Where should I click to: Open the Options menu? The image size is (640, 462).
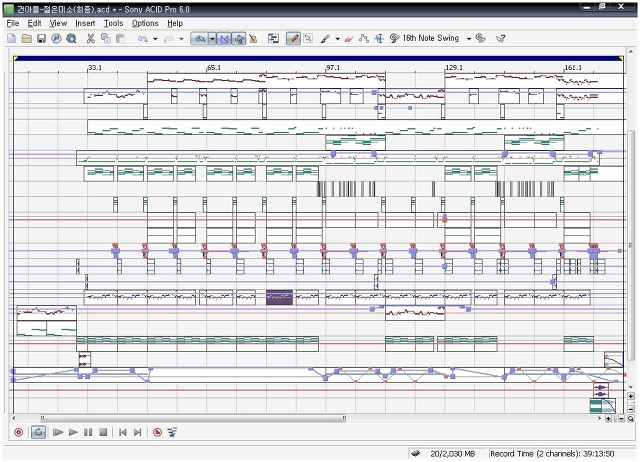145,23
